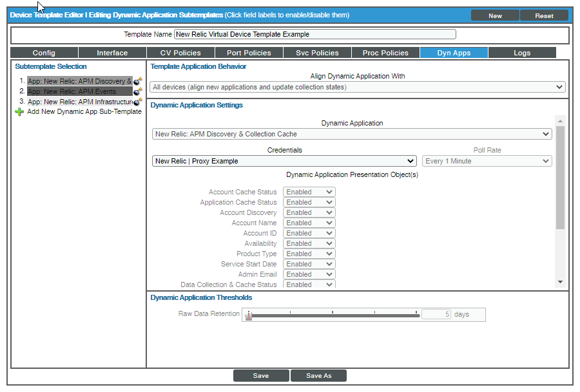
Task: Toggle Availability field label
Action: [x=260, y=243]
